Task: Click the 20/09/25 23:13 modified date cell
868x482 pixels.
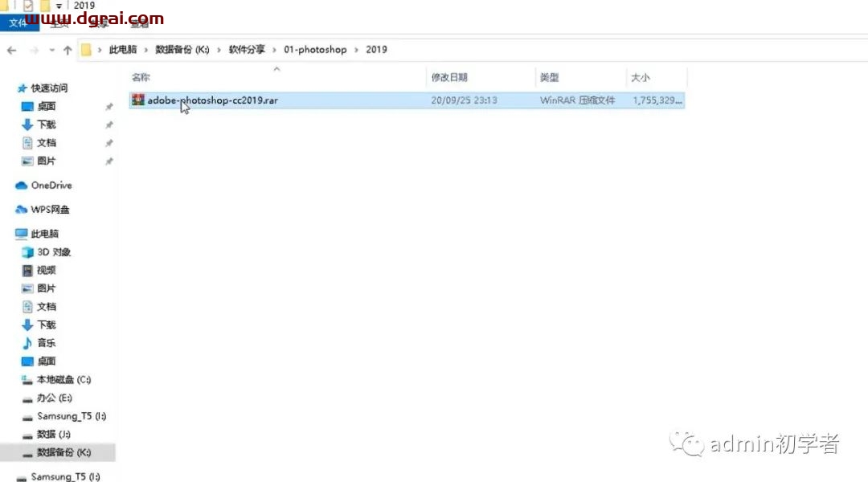Action: (464, 100)
